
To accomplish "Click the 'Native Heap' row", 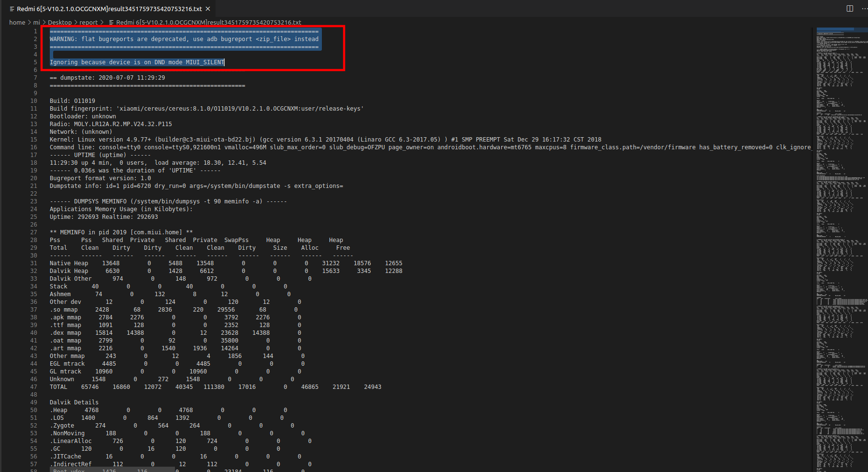I will 226,263.
